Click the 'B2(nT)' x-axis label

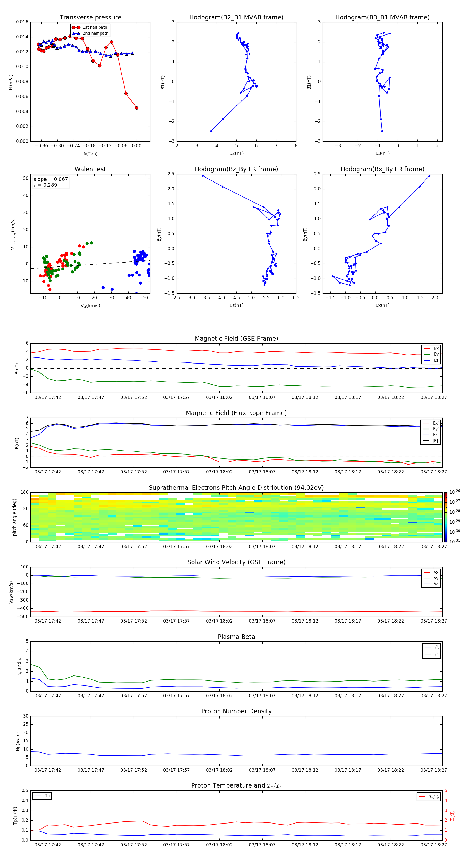(x=236, y=153)
